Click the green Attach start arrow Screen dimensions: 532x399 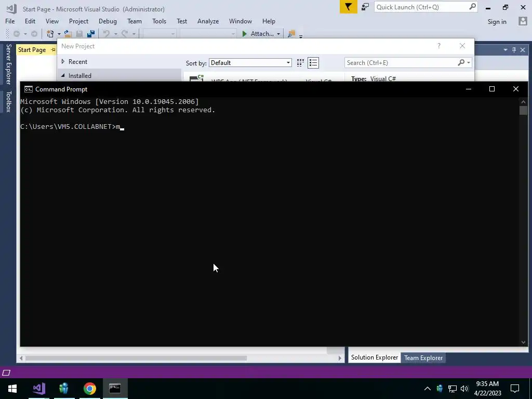244,34
